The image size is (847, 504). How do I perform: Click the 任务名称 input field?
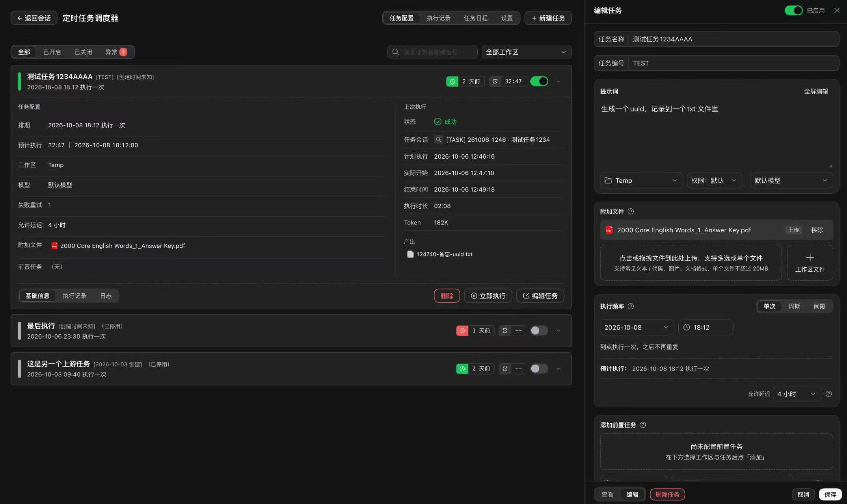(717, 39)
